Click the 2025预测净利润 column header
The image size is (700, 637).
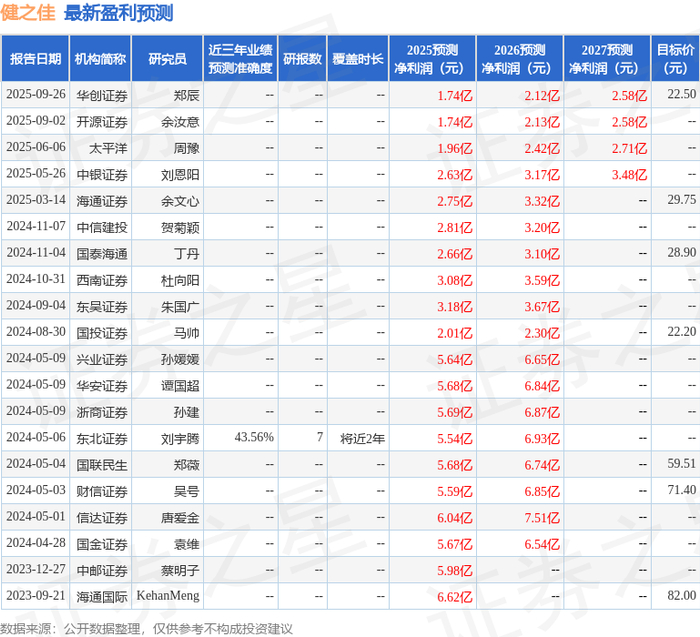[433, 59]
